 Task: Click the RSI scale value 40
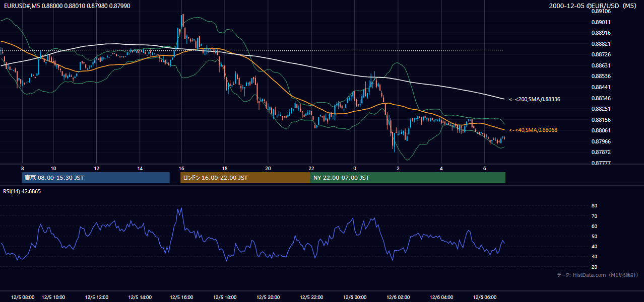tap(594, 247)
